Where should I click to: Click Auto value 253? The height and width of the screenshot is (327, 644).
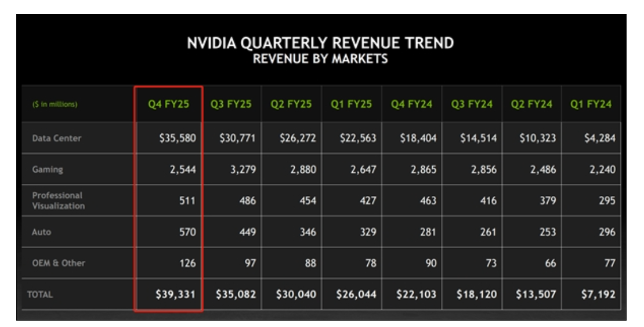click(548, 232)
